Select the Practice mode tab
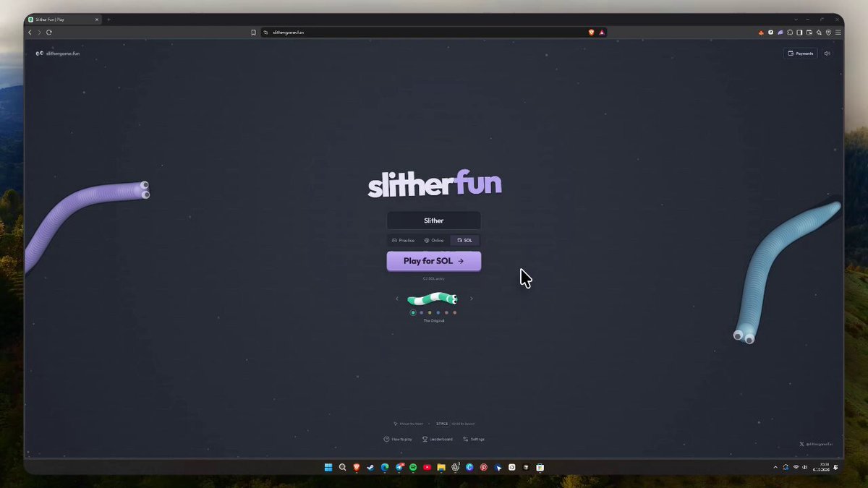 (403, 240)
